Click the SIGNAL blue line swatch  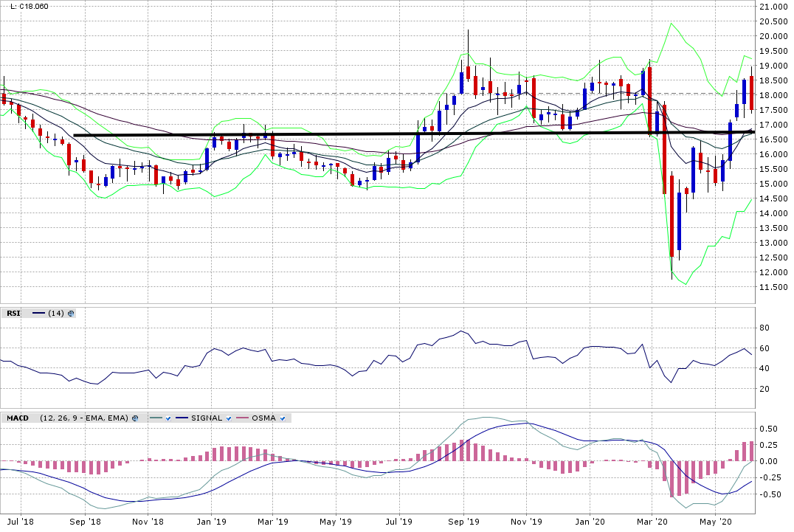tap(182, 418)
